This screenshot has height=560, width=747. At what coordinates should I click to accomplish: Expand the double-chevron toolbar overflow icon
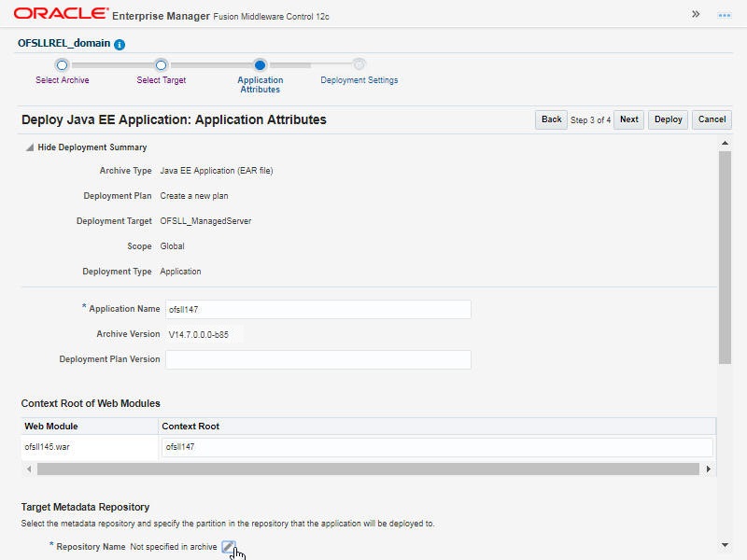pyautogui.click(x=696, y=14)
